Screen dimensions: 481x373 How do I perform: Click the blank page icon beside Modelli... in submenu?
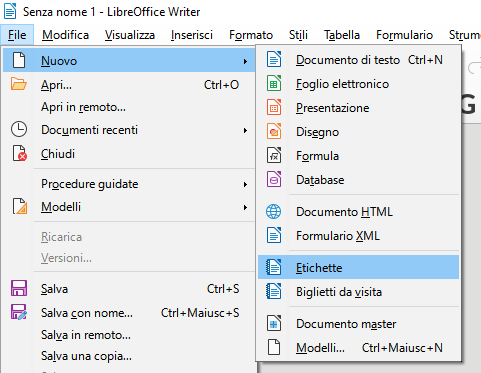(x=274, y=348)
